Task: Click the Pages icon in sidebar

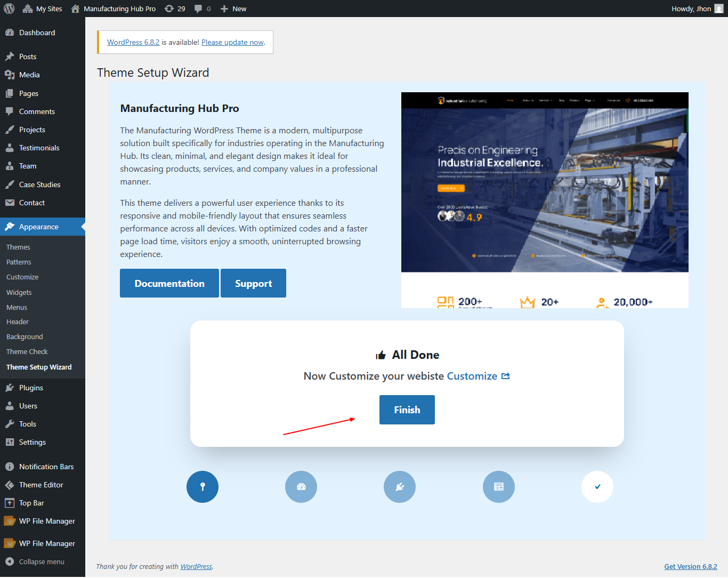Action: click(x=10, y=93)
